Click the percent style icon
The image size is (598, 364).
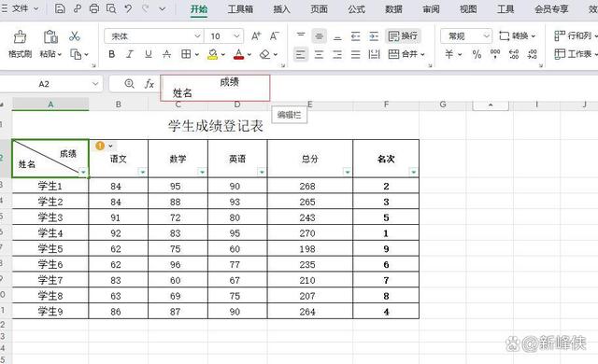pos(477,54)
